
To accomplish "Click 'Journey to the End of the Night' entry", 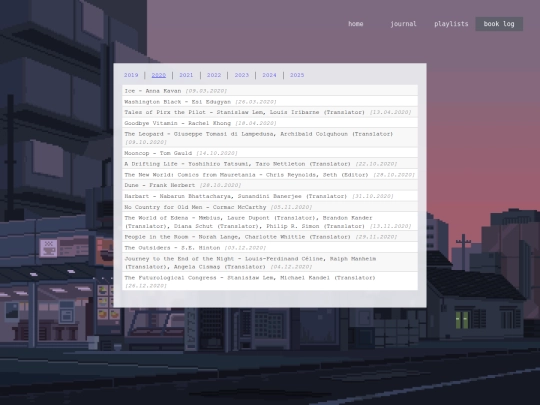I will (x=270, y=262).
